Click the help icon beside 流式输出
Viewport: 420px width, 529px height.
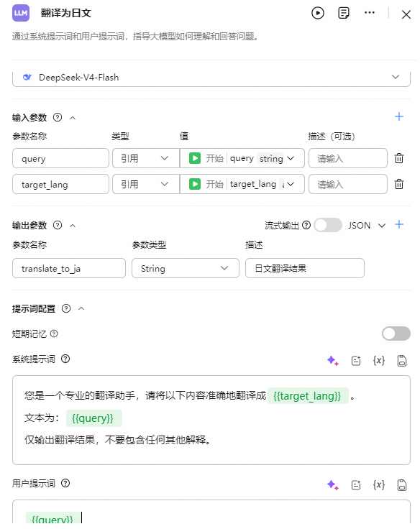pyautogui.click(x=306, y=225)
